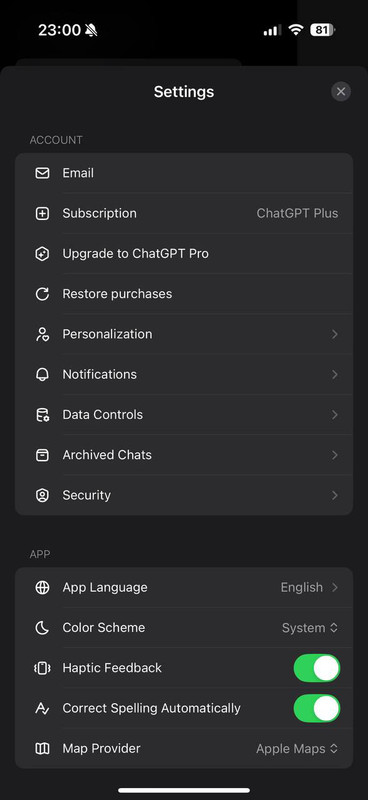Tap the Data Controls database icon

(42, 415)
